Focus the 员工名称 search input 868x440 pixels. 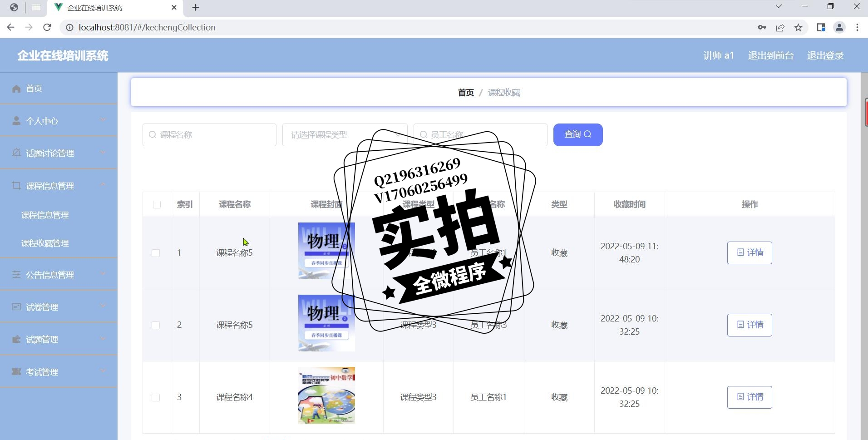click(x=480, y=135)
